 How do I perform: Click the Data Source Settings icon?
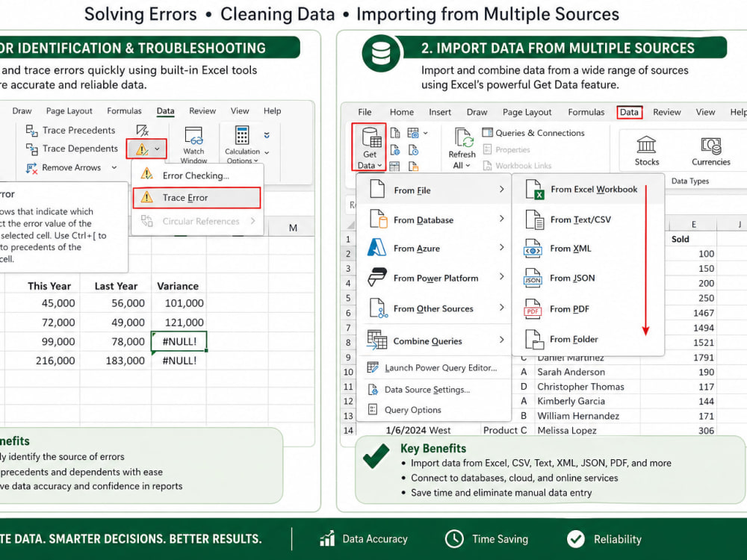[x=373, y=390]
